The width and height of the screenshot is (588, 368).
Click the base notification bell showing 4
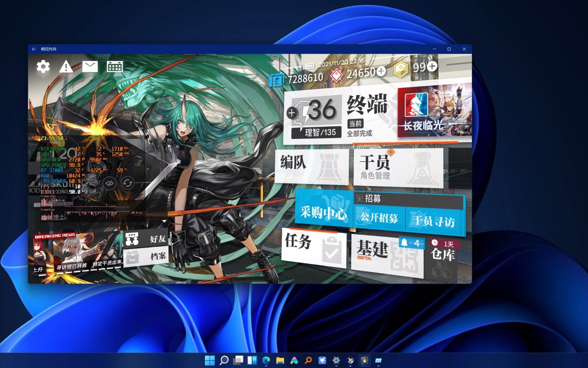point(412,243)
